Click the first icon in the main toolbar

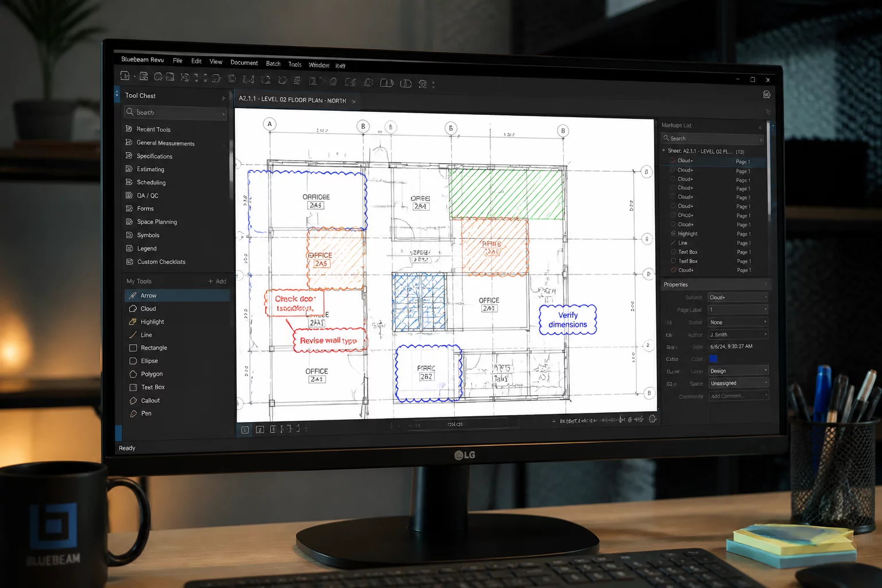(125, 75)
